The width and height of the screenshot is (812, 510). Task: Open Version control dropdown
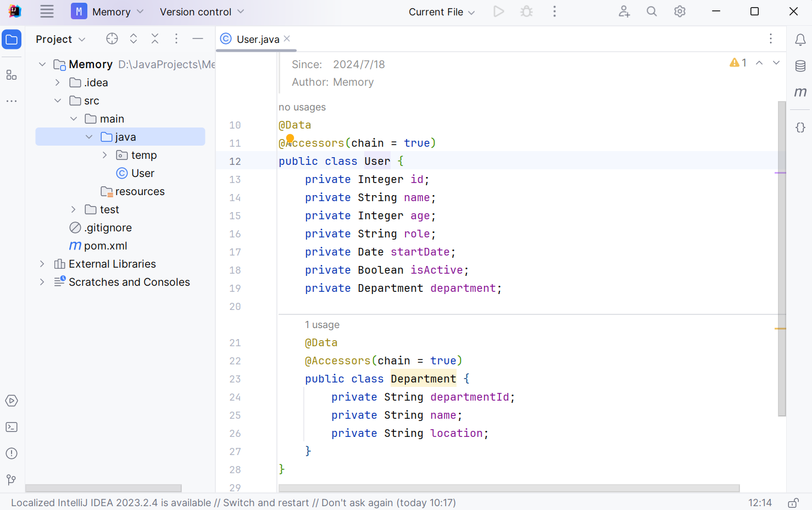(x=202, y=12)
